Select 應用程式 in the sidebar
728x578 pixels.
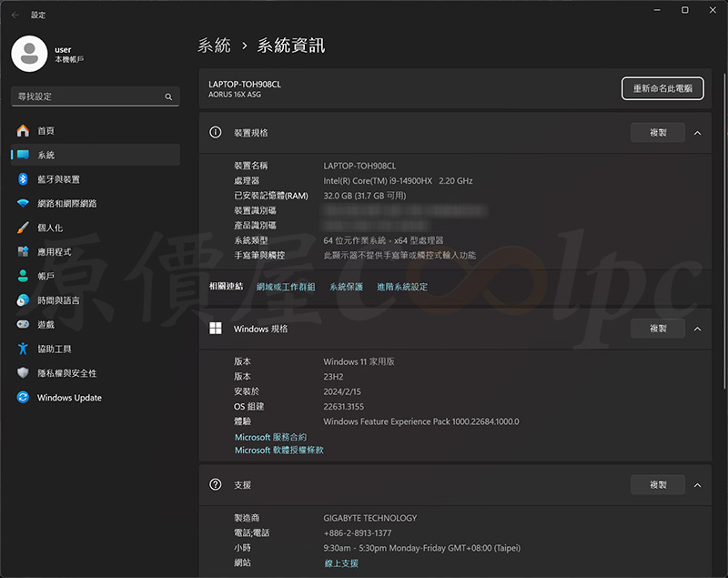point(96,251)
